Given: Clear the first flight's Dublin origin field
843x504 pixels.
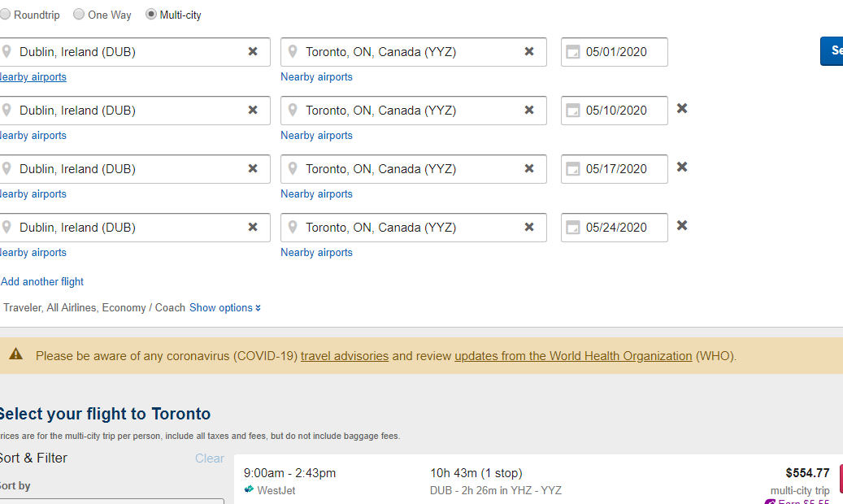Looking at the screenshot, I should pyautogui.click(x=253, y=52).
